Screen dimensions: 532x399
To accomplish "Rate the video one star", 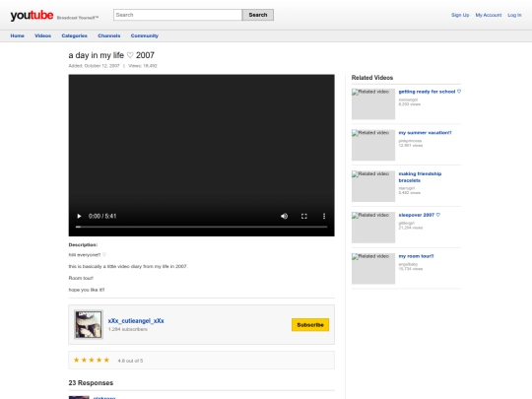I will point(76,360).
